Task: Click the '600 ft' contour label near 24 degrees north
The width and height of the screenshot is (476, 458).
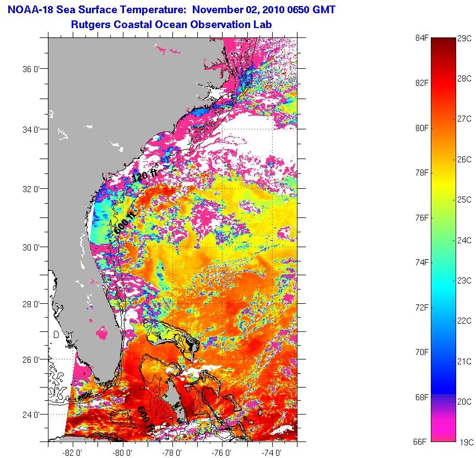Action: [x=145, y=419]
